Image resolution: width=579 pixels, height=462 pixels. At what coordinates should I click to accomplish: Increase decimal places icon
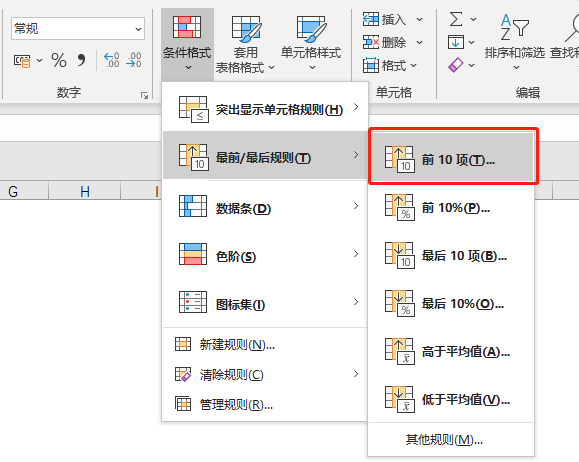pos(112,60)
